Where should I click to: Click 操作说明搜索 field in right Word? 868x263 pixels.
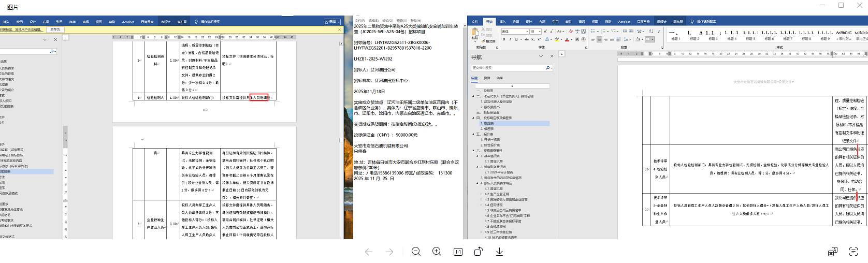(706, 22)
